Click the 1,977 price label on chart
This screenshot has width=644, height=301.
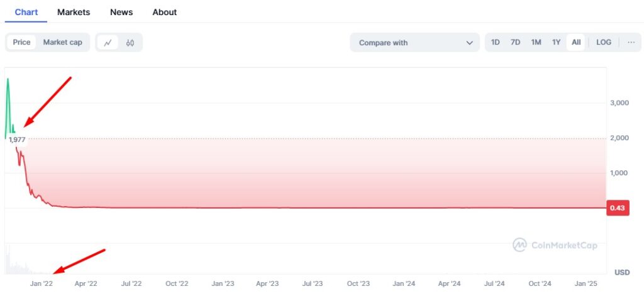[x=17, y=140]
